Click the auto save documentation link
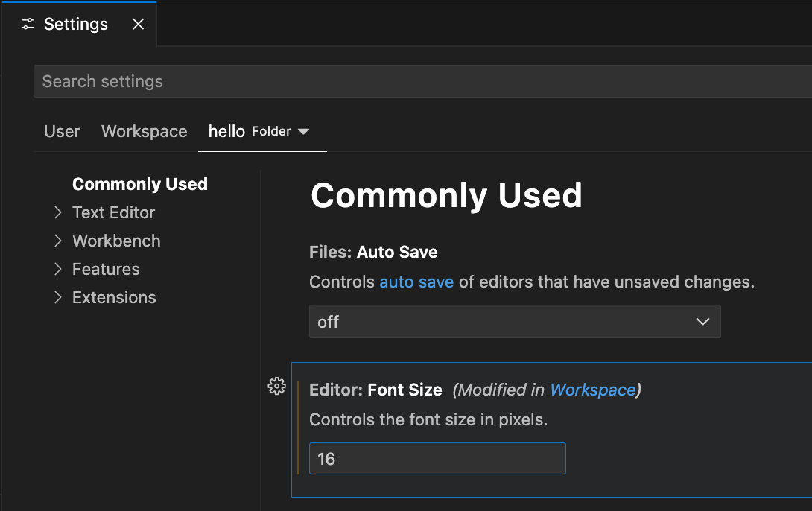This screenshot has width=812, height=511. (416, 282)
